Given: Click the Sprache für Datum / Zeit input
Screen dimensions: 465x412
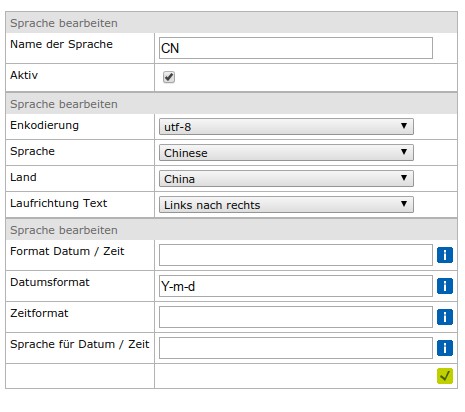Looking at the screenshot, I should tap(296, 348).
